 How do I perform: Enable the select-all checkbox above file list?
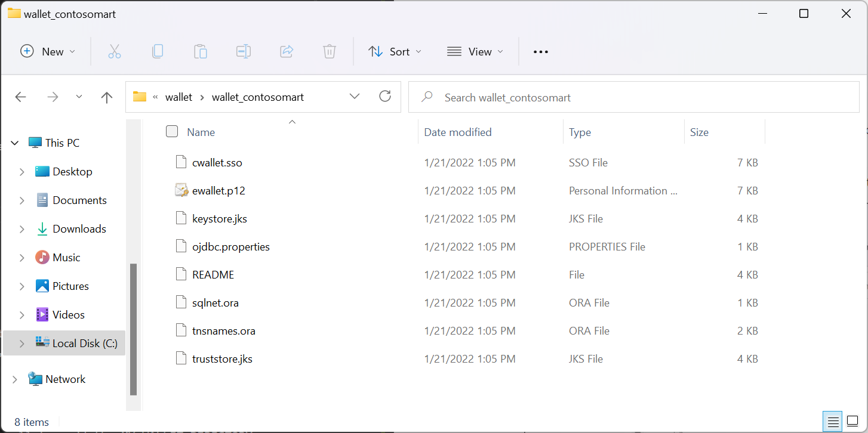click(172, 131)
